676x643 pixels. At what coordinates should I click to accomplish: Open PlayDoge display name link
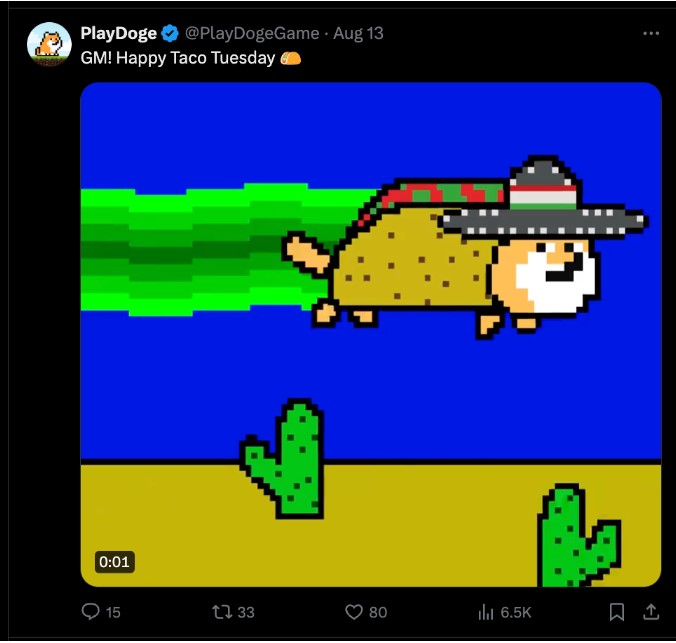pos(119,34)
